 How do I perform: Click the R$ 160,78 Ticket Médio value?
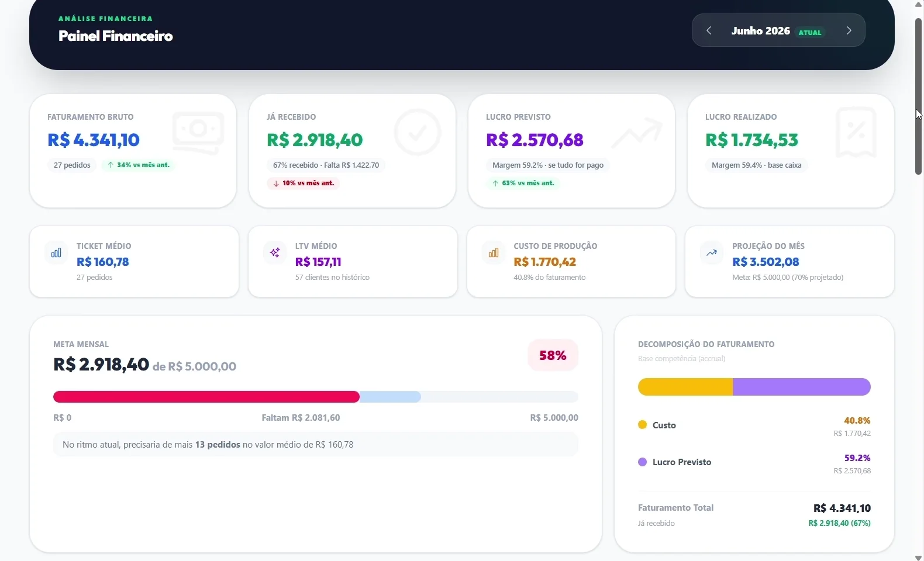click(102, 262)
